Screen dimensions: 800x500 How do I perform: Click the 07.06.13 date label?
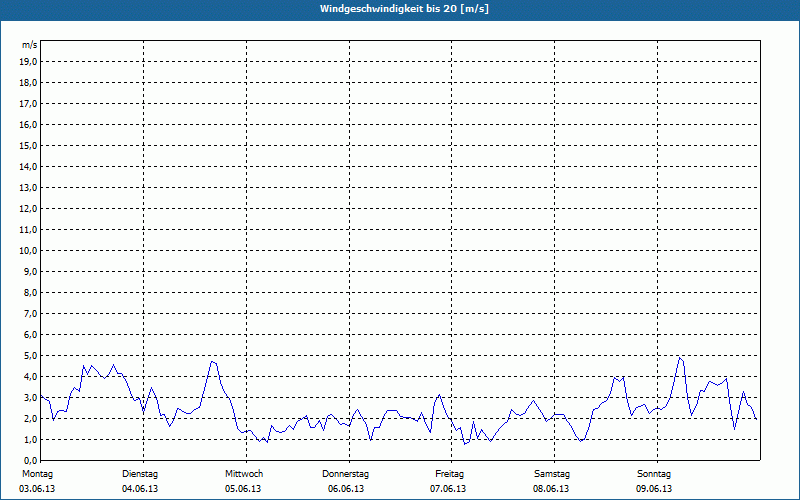pyautogui.click(x=448, y=489)
